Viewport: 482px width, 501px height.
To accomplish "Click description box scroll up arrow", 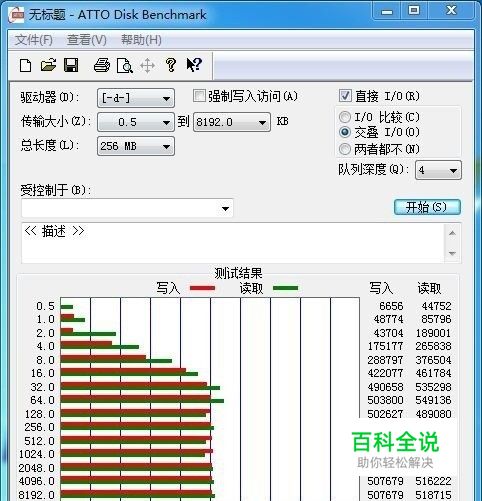I will pos(452,233).
